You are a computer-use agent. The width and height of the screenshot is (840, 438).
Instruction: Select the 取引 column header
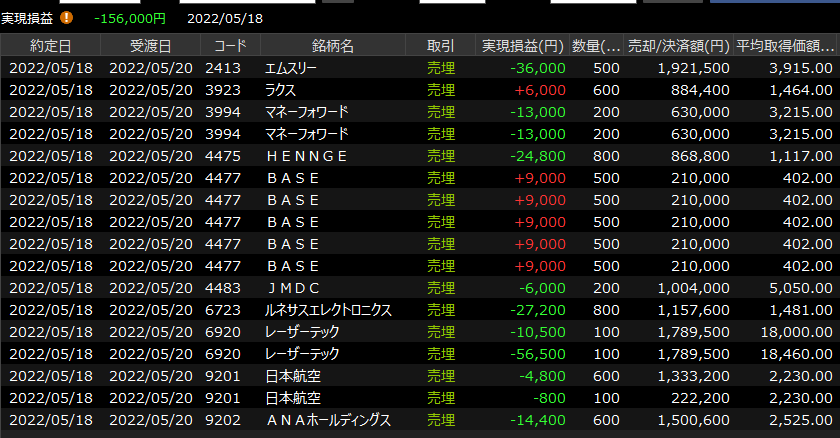[x=440, y=46]
